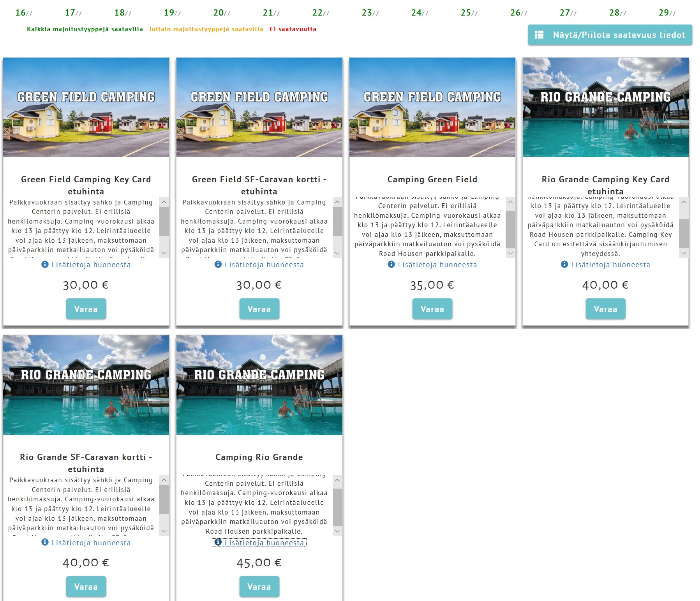
Task: Select date 29/7 in the calendar row
Action: (x=667, y=13)
